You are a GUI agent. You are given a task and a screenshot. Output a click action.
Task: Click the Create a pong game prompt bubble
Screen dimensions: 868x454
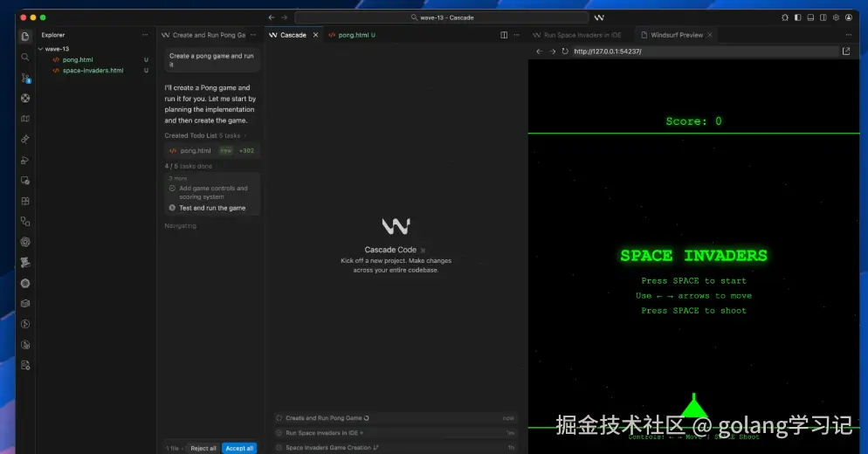coord(212,59)
